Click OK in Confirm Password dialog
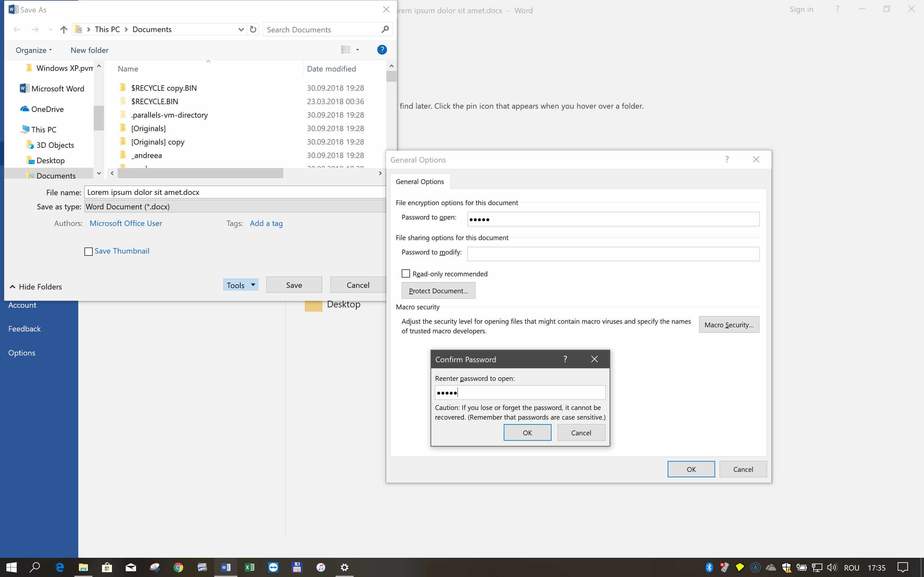 [x=527, y=432]
